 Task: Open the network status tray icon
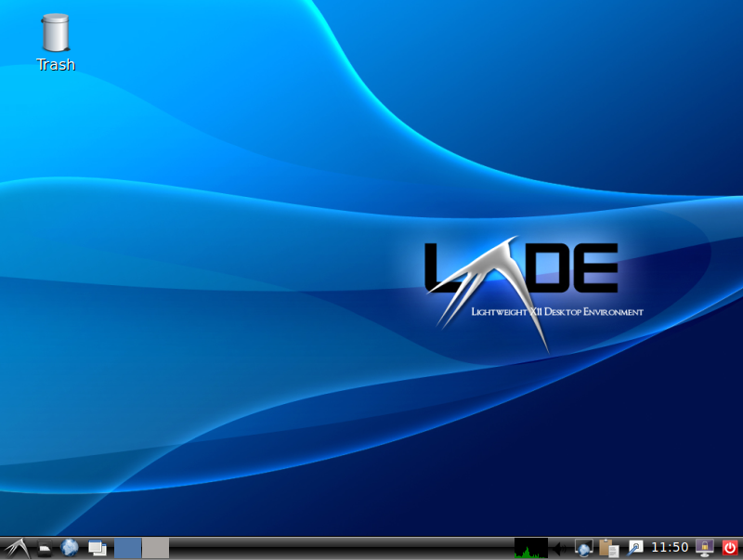[x=583, y=548]
